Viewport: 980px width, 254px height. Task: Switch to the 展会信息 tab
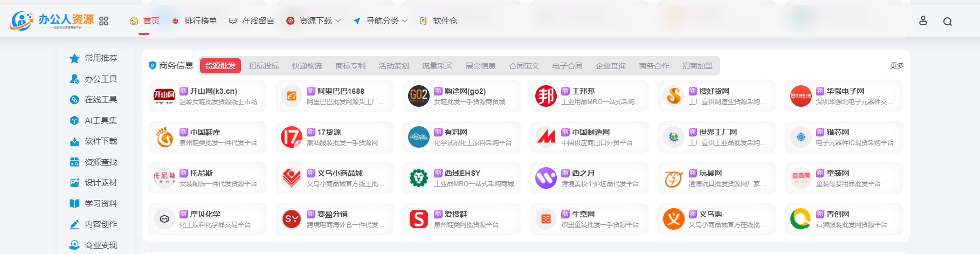coord(480,66)
